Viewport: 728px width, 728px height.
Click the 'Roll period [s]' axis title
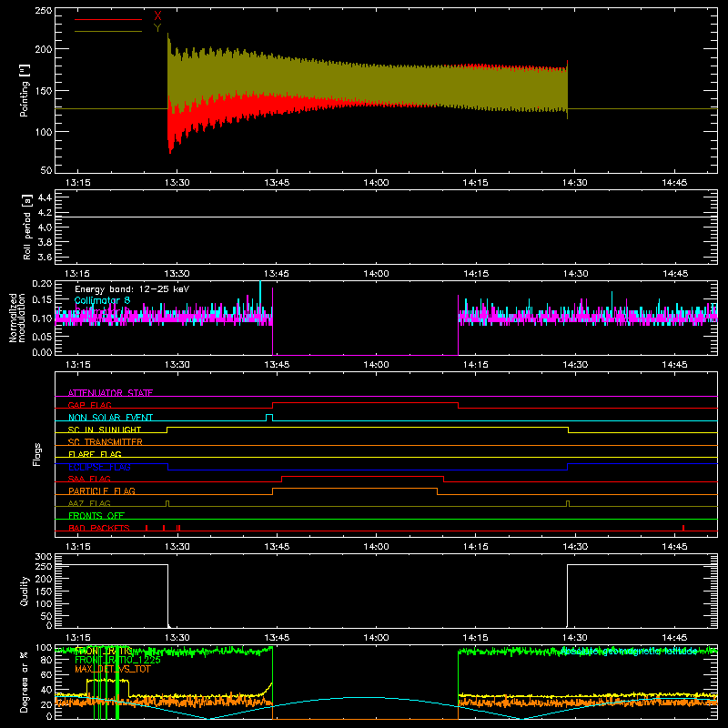click(x=27, y=227)
